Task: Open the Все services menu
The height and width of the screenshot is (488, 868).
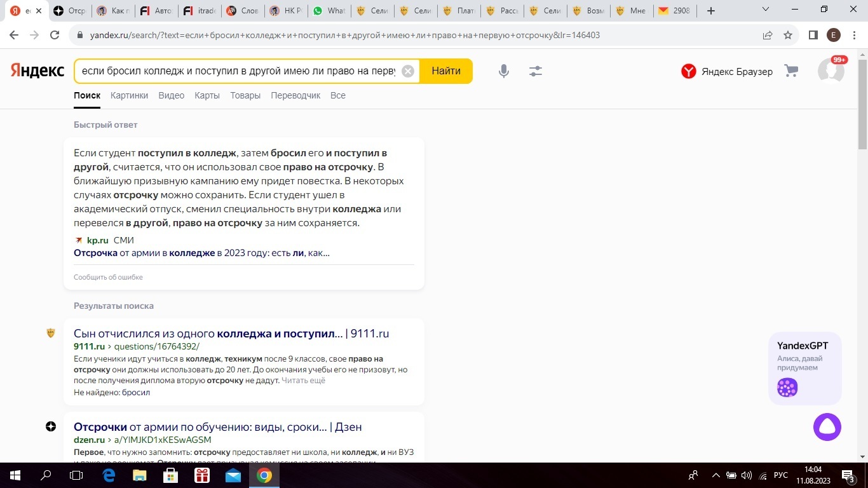Action: tap(338, 95)
